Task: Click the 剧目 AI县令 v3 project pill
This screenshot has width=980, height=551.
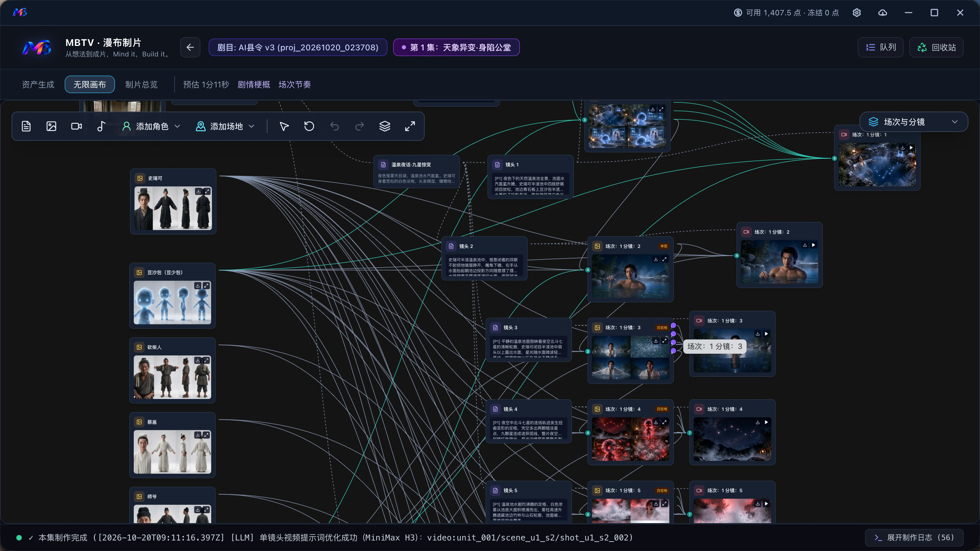Action: pyautogui.click(x=298, y=47)
